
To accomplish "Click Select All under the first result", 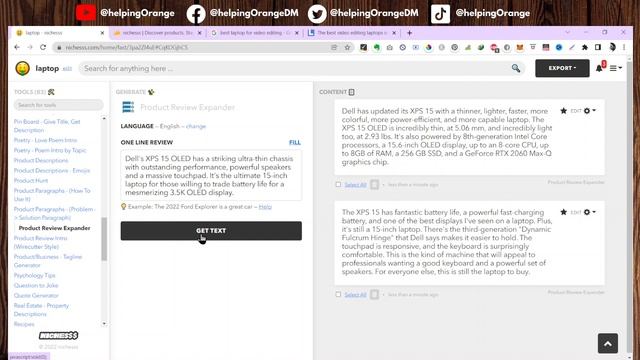I will [x=356, y=185].
